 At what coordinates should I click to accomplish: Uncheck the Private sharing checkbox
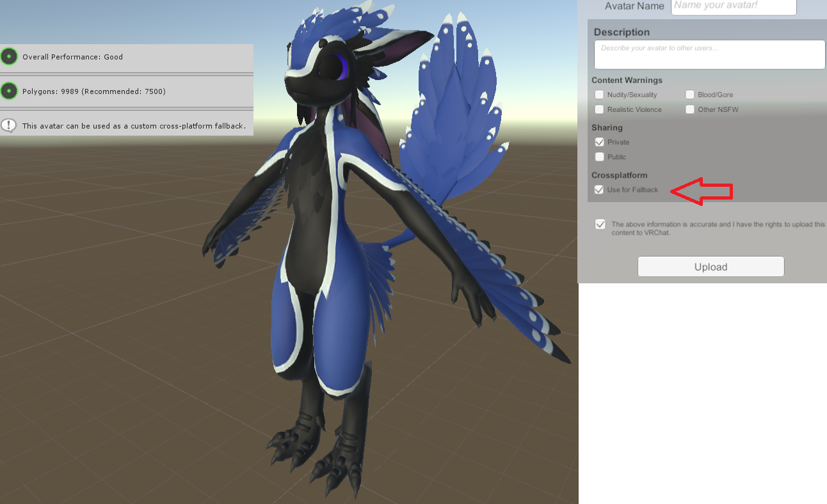pos(599,142)
